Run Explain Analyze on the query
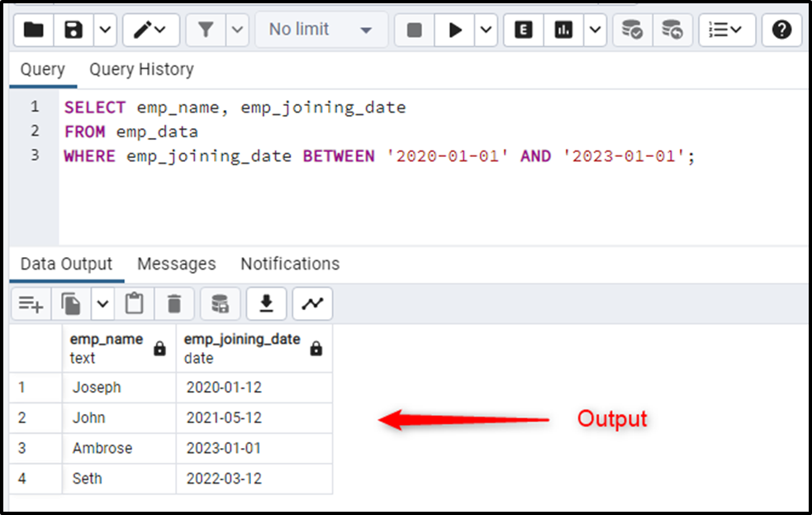Screen dimensions: 812x515 coord(563,29)
